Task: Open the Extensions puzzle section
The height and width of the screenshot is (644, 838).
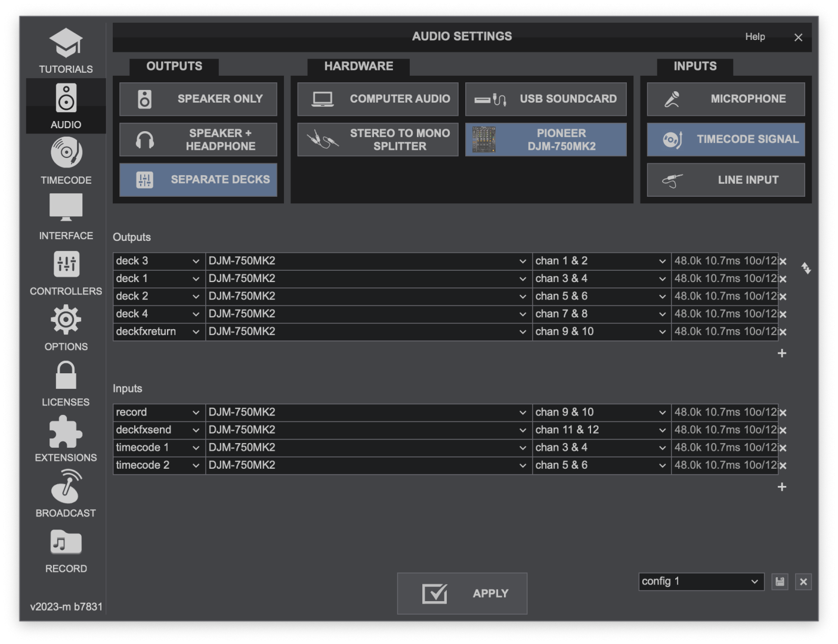Action: [66, 439]
